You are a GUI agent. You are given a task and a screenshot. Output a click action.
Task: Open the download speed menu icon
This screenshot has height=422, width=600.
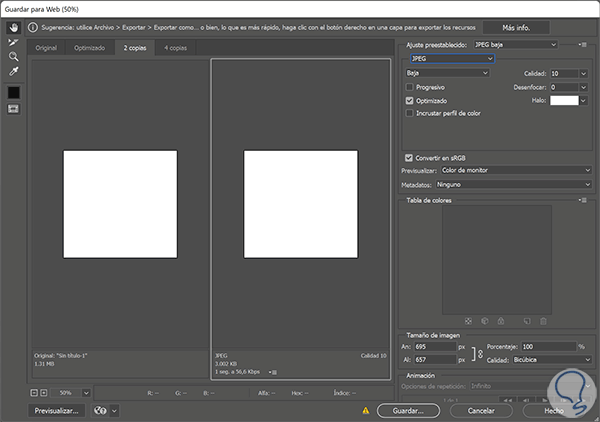273,372
